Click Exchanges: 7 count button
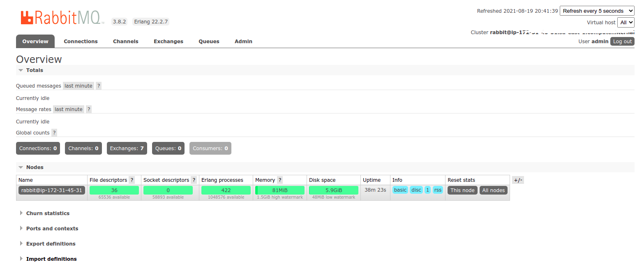 click(127, 148)
